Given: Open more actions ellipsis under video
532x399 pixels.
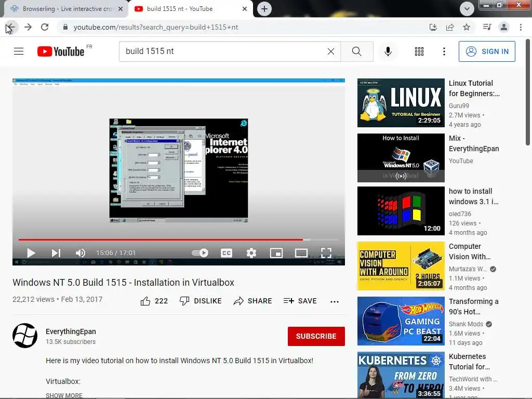Looking at the screenshot, I should pos(335,301).
